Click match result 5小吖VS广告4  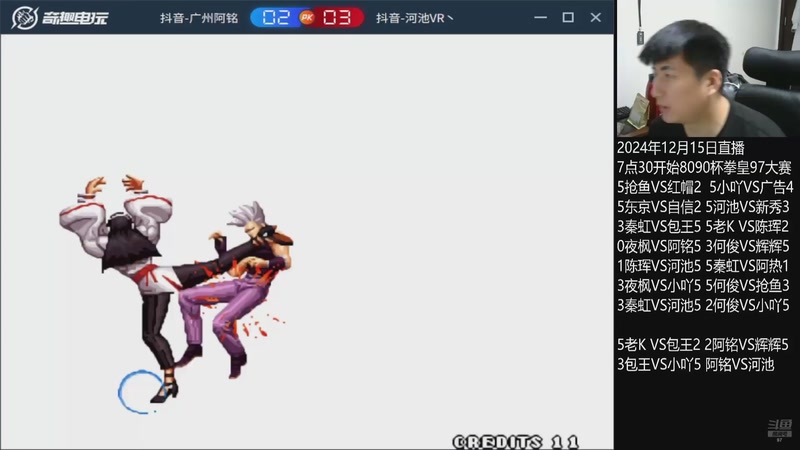click(x=751, y=187)
